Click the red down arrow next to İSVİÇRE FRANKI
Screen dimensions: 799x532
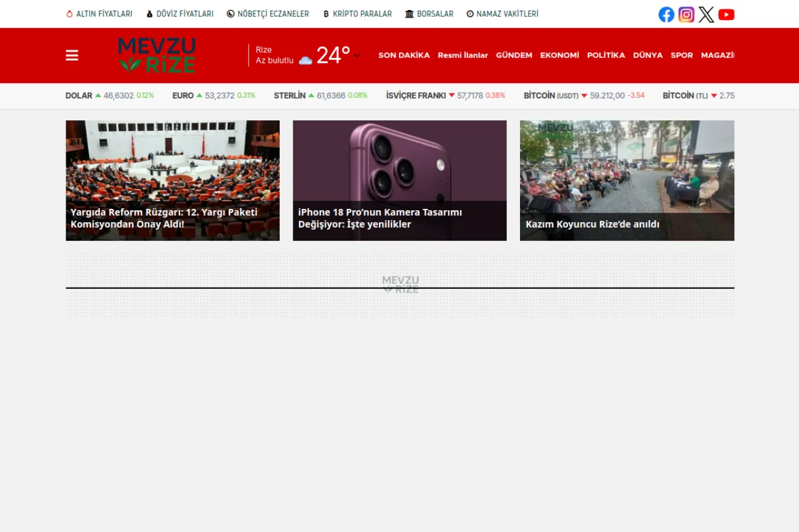pyautogui.click(x=452, y=95)
